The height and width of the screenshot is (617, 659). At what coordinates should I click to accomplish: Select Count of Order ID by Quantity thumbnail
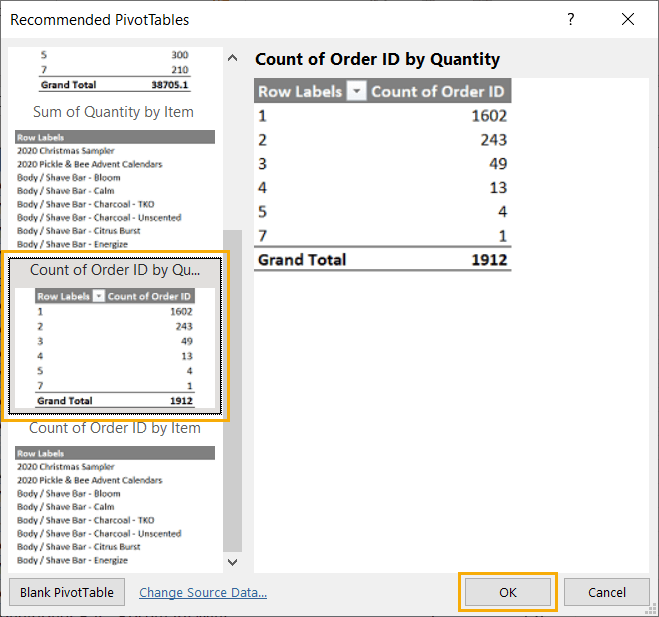(115, 336)
